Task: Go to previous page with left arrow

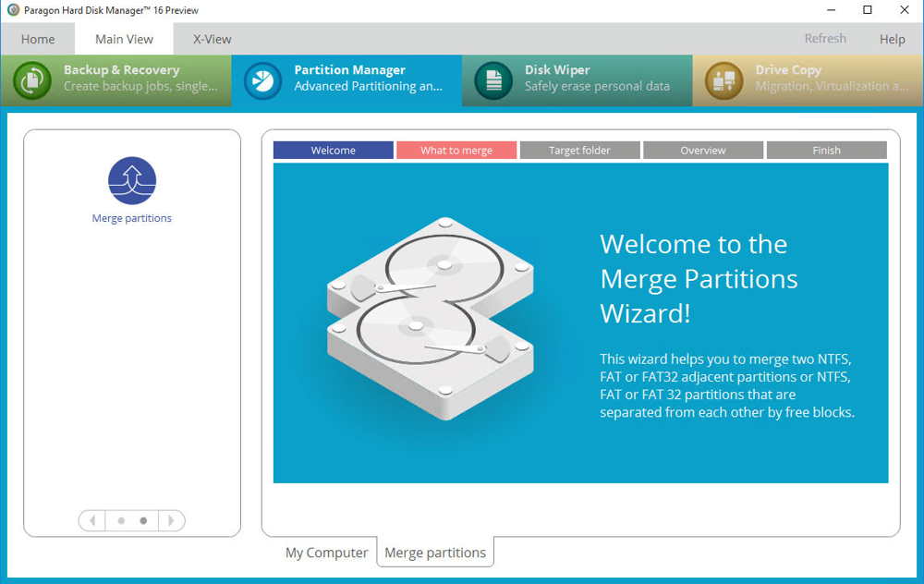Action: coord(92,520)
